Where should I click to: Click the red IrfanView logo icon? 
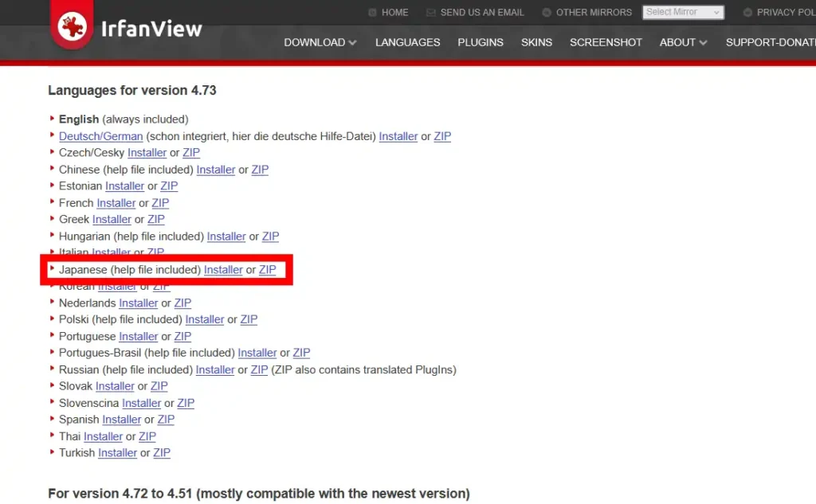coord(71,24)
